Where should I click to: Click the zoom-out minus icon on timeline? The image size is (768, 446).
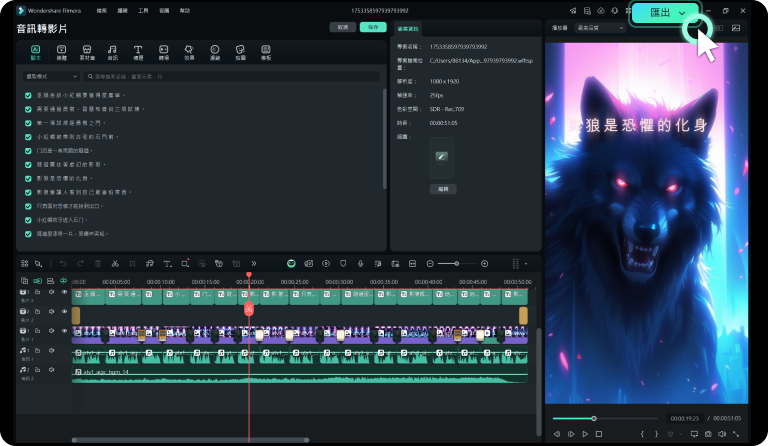coord(430,264)
